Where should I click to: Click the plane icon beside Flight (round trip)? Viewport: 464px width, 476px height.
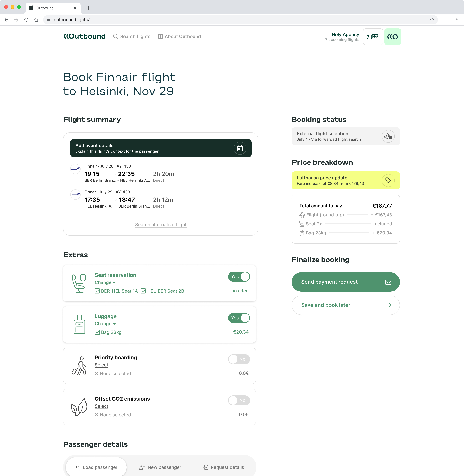(x=302, y=215)
